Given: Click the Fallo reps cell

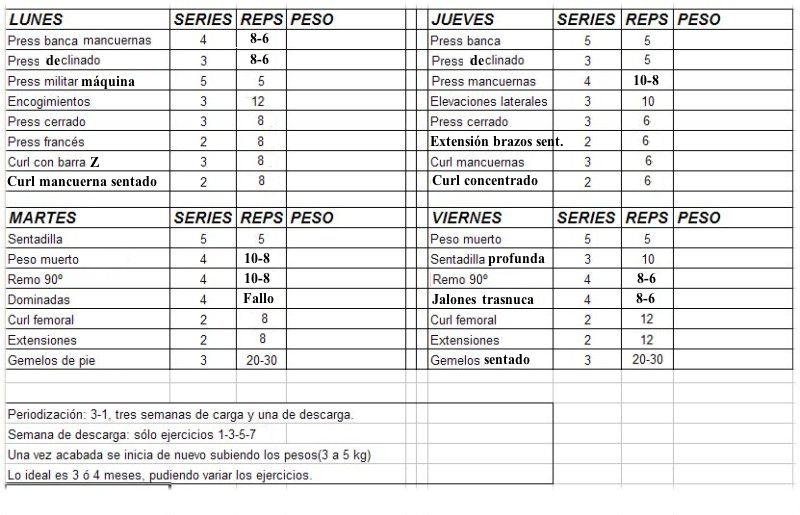Looking at the screenshot, I should tap(258, 299).
